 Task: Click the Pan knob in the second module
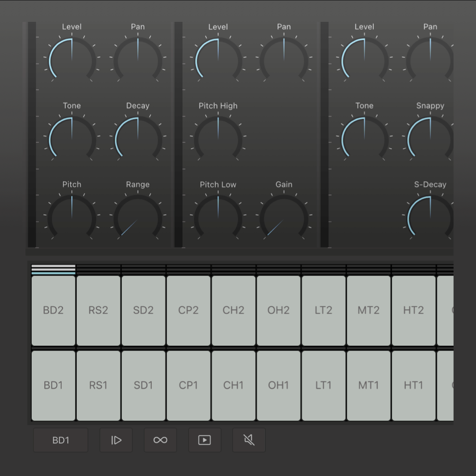pyautogui.click(x=284, y=61)
